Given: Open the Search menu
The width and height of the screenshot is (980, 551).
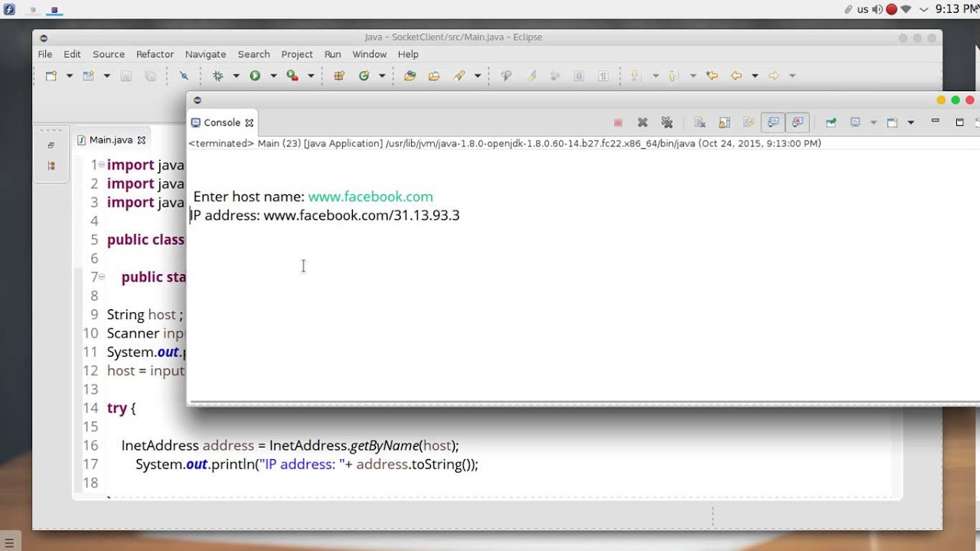Looking at the screenshot, I should (253, 54).
